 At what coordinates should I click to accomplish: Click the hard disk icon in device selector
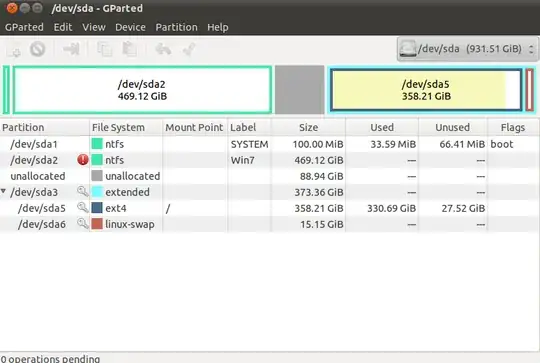coord(408,49)
